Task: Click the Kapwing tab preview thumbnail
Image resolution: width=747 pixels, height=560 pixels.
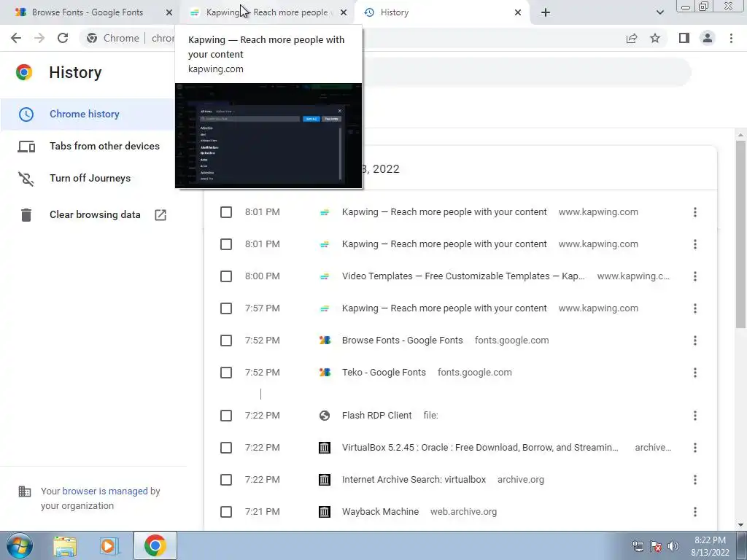Action: [x=268, y=136]
